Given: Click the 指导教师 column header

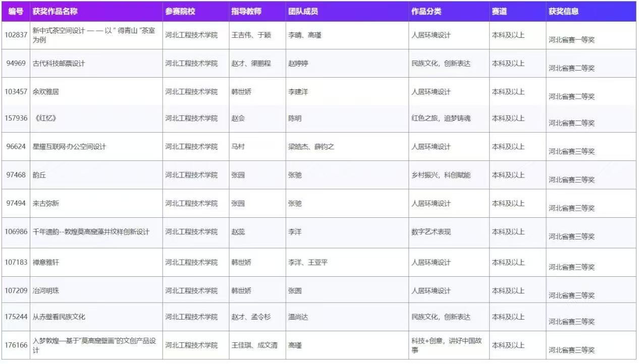Looking at the screenshot, I should tap(246, 12).
